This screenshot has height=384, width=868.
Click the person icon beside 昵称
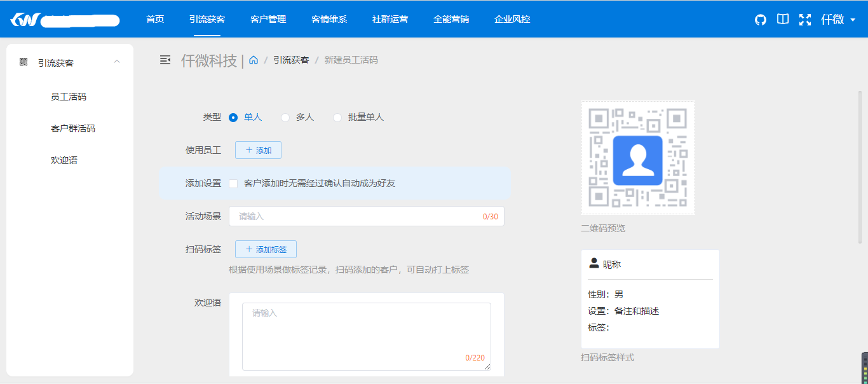click(594, 263)
